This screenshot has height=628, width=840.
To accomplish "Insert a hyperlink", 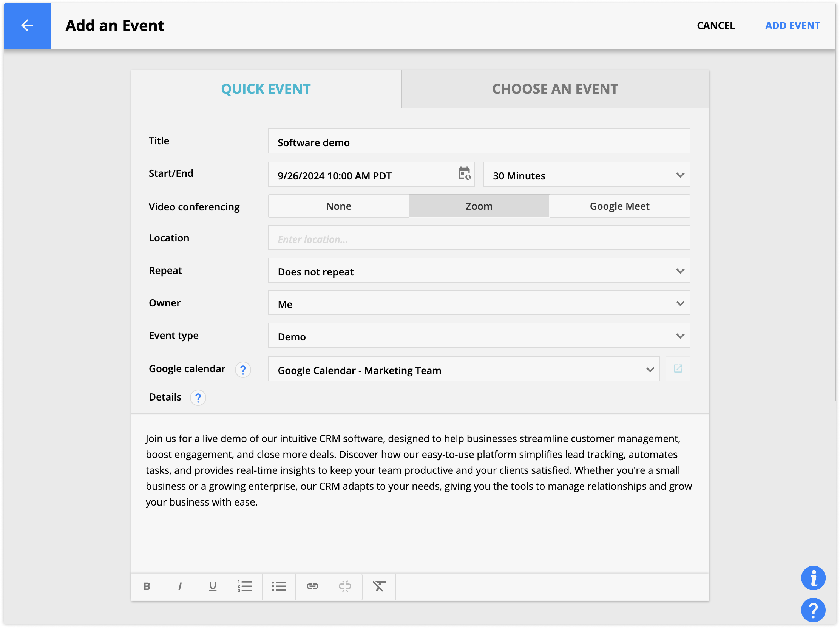I will pyautogui.click(x=312, y=587).
